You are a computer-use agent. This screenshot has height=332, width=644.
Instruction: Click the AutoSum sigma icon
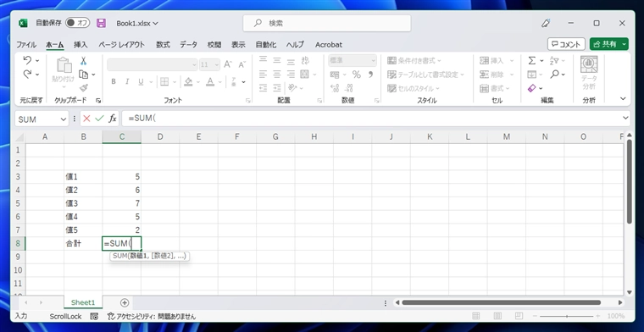[x=532, y=61]
